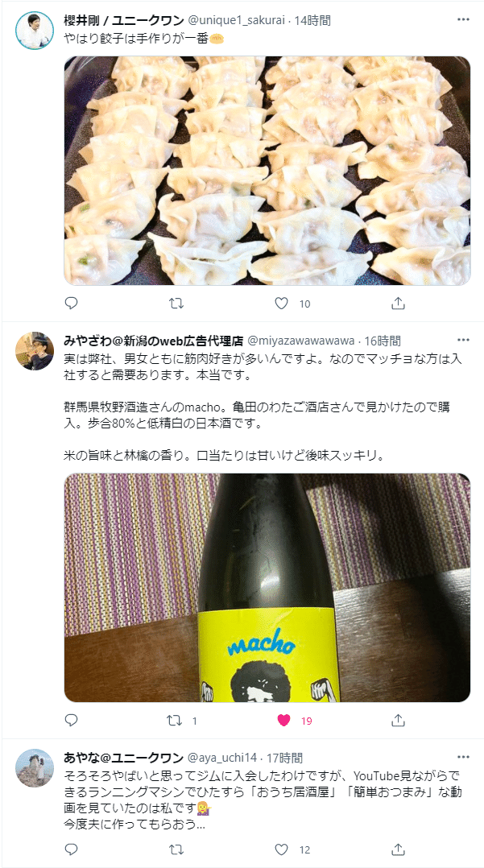This screenshot has width=484, height=868.
Task: Reply to the gyoza tweet
Action: [72, 304]
